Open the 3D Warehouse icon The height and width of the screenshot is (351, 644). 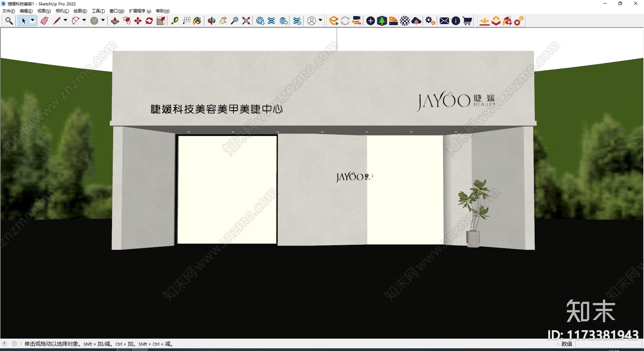point(260,21)
